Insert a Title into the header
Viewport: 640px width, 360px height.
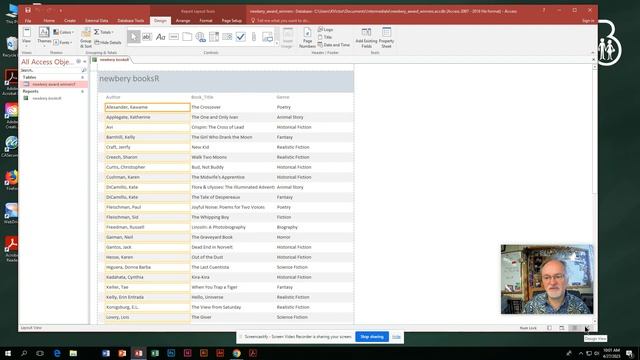point(325,37)
